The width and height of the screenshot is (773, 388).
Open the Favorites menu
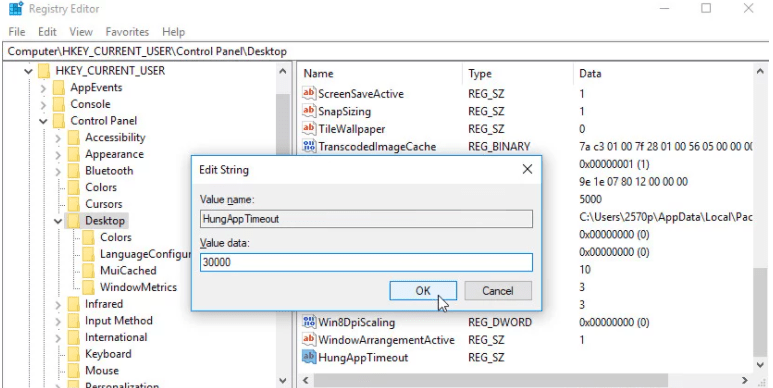[127, 32]
